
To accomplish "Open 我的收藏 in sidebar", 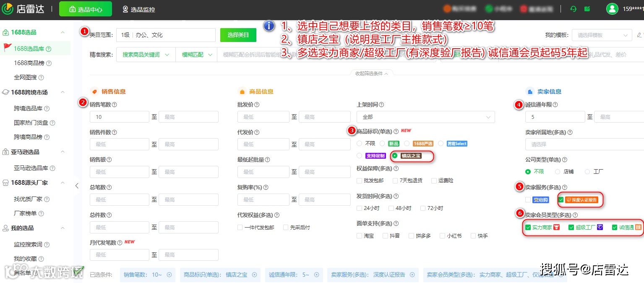I will tap(25, 259).
